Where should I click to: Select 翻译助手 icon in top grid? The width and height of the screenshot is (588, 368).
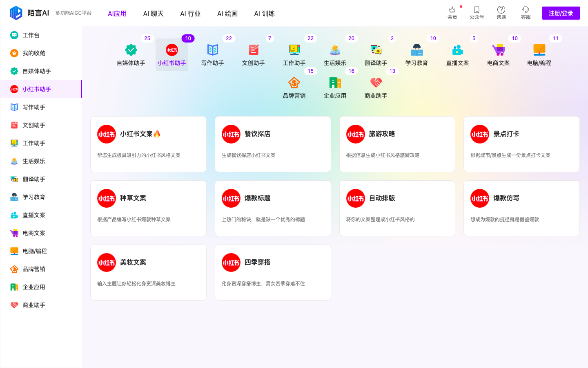(x=376, y=50)
